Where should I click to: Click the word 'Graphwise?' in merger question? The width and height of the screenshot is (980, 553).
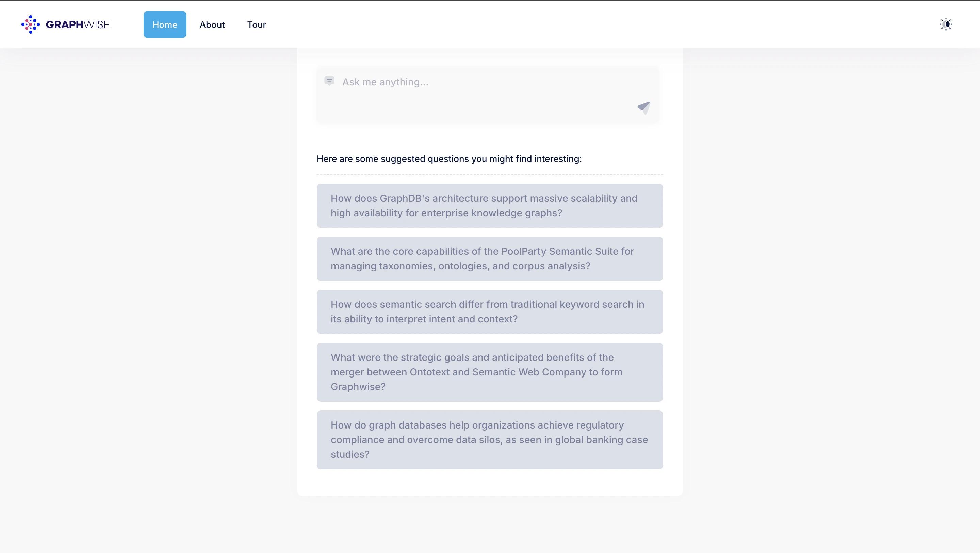click(x=358, y=387)
